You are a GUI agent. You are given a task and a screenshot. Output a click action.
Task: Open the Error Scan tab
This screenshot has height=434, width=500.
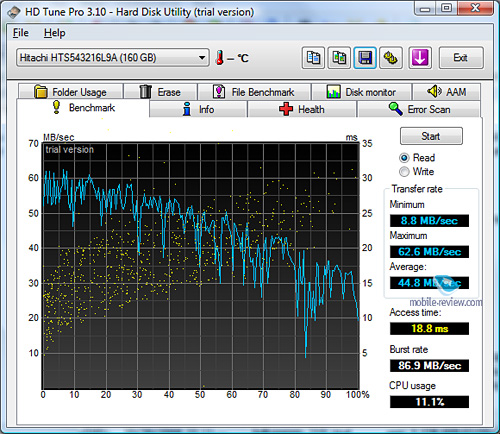(419, 109)
